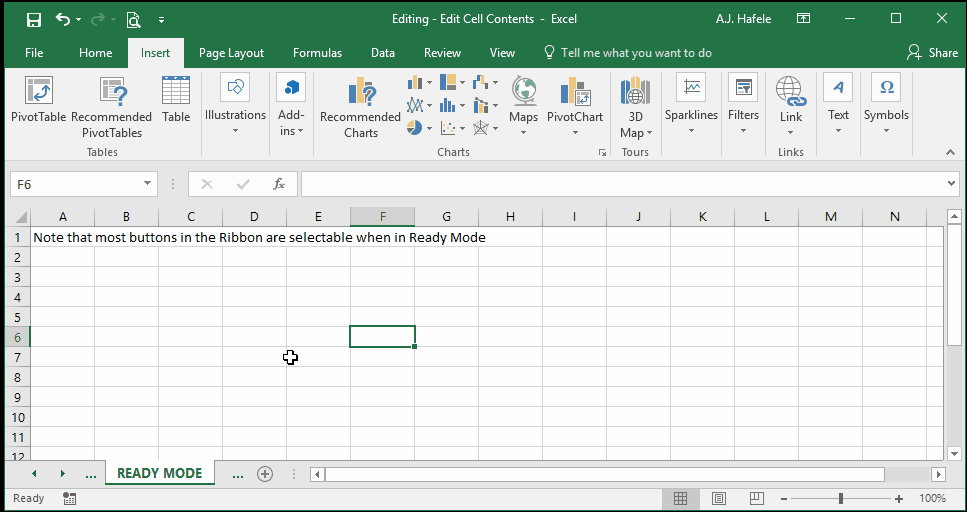
Task: Open the Name Box dropdown arrow
Action: click(147, 184)
